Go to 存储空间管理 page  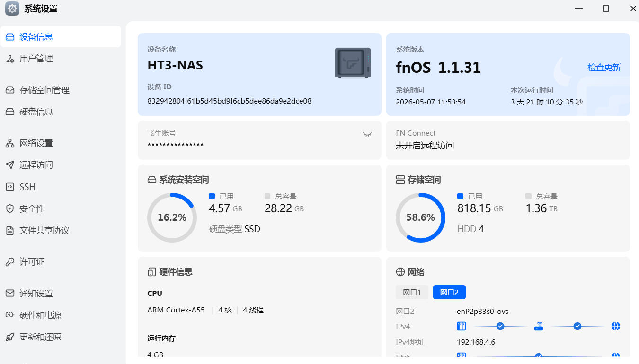click(x=61, y=90)
